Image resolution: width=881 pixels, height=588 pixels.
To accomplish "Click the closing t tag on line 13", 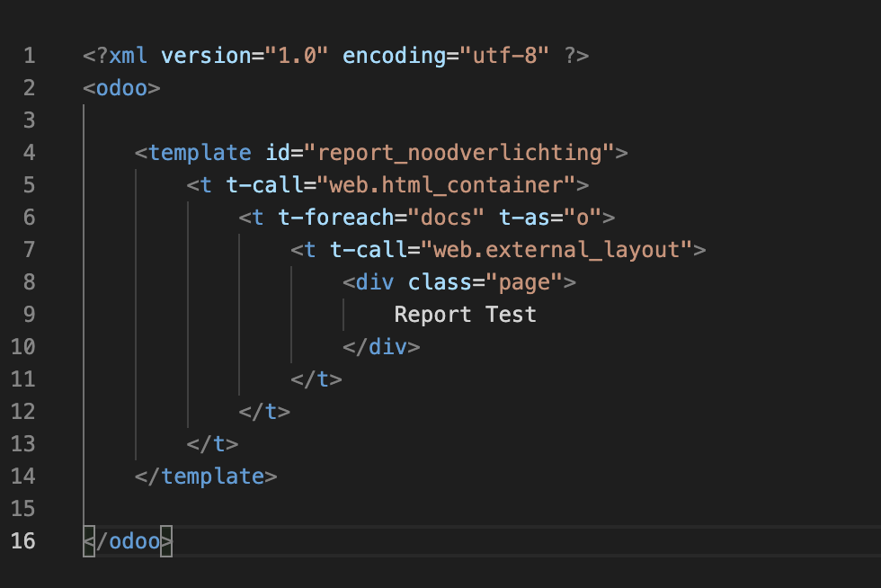I will tap(212, 444).
